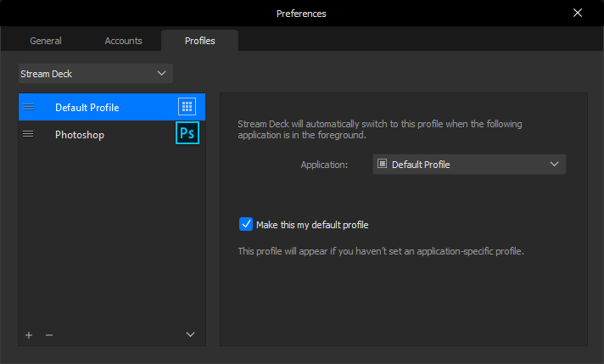The image size is (604, 364).
Task: Click the Photoshop Ps profile icon
Action: 187,134
